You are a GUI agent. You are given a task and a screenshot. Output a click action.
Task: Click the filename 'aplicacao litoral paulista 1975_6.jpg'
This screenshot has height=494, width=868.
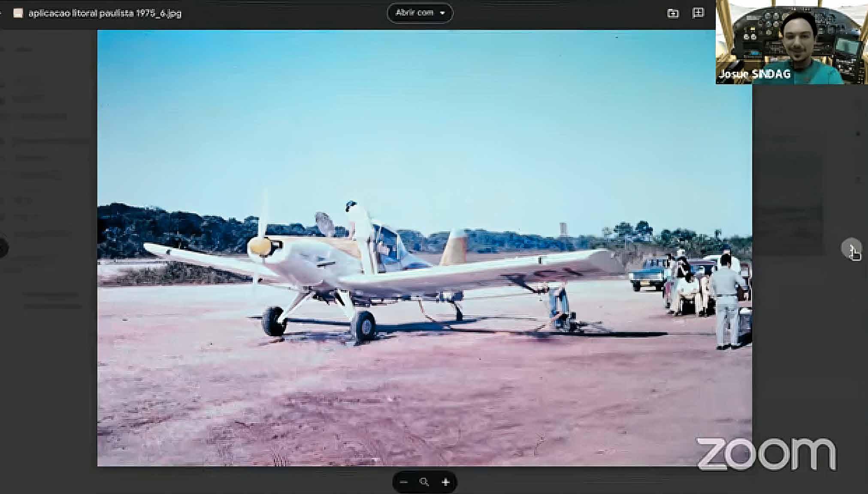pyautogui.click(x=105, y=13)
